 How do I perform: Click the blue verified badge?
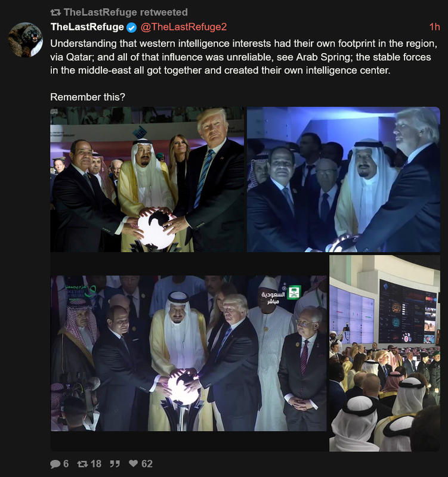coord(131,27)
